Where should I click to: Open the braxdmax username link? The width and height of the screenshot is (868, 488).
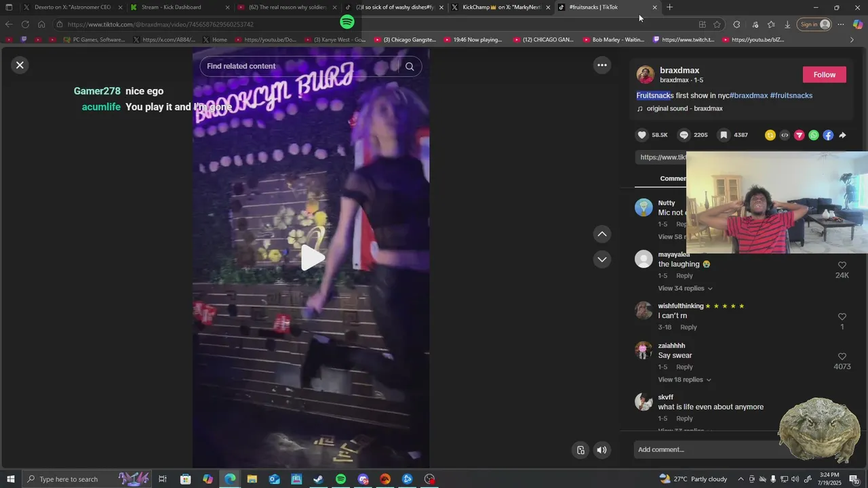[679, 70]
